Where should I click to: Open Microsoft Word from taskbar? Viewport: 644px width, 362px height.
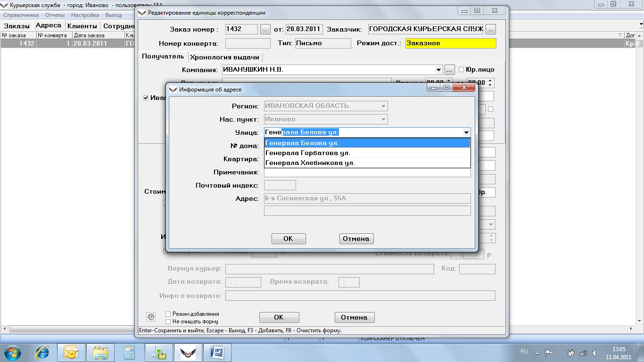[217, 352]
